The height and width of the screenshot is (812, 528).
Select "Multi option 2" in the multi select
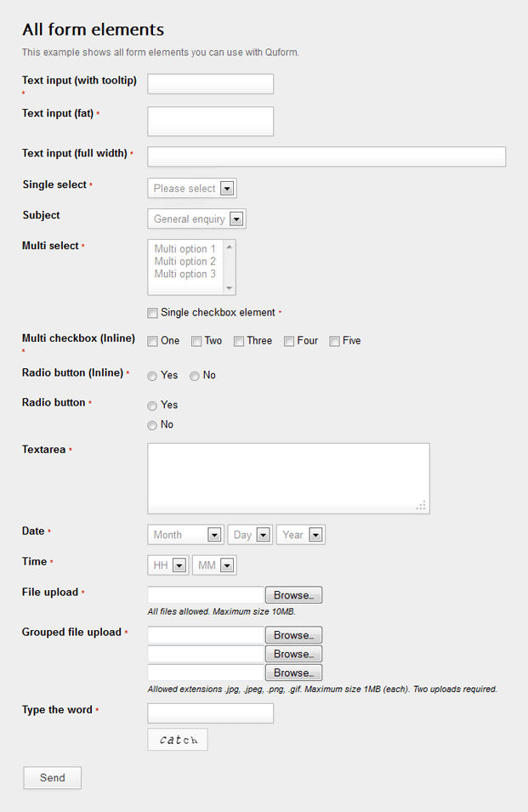point(185,262)
